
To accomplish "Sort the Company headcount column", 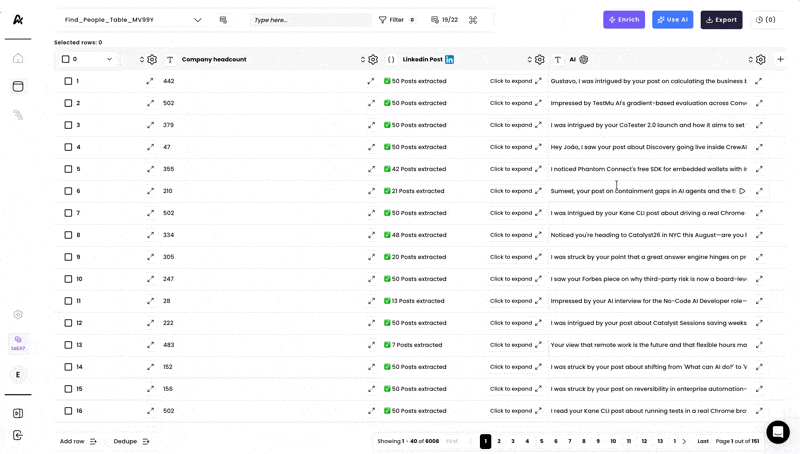I will [363, 60].
